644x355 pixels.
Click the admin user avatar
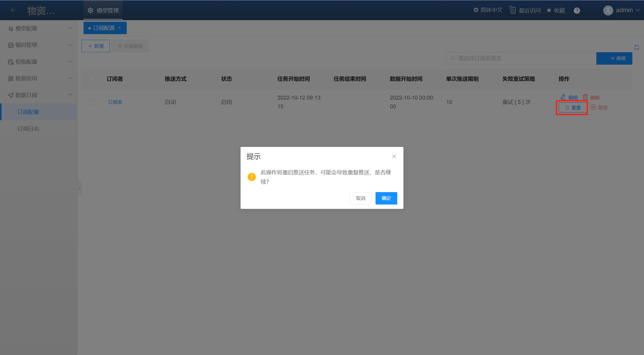point(608,10)
